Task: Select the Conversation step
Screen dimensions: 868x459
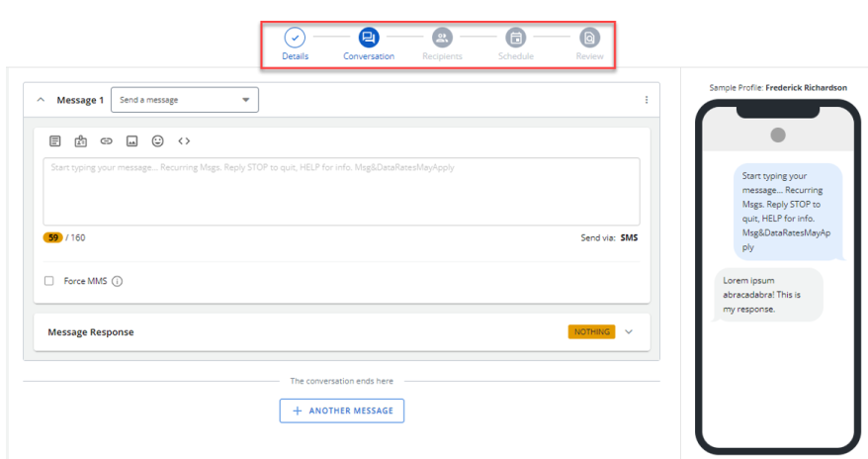Action: coord(369,39)
